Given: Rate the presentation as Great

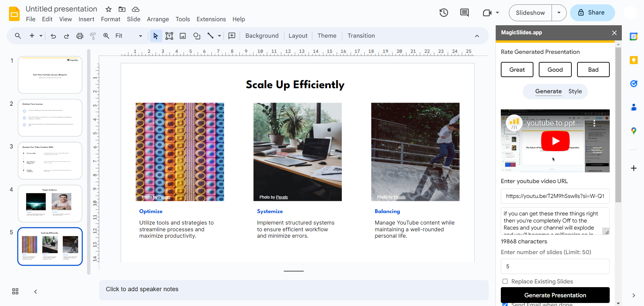Looking at the screenshot, I should (517, 70).
